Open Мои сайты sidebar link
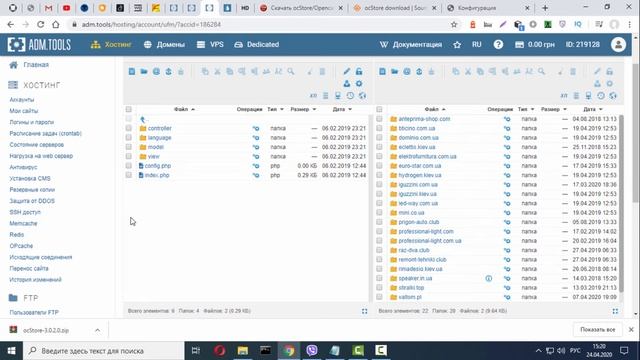This screenshot has height=360, width=640. pyautogui.click(x=24, y=111)
